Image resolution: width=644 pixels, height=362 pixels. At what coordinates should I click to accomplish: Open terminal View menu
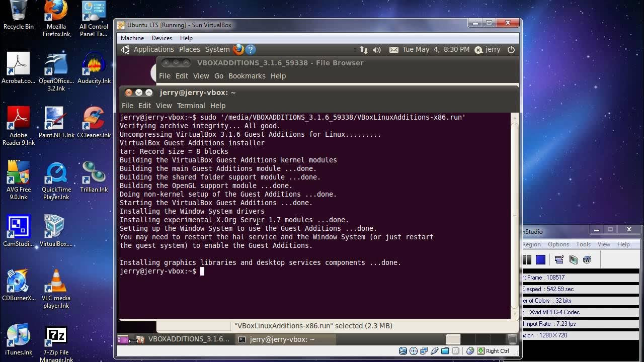coord(164,106)
